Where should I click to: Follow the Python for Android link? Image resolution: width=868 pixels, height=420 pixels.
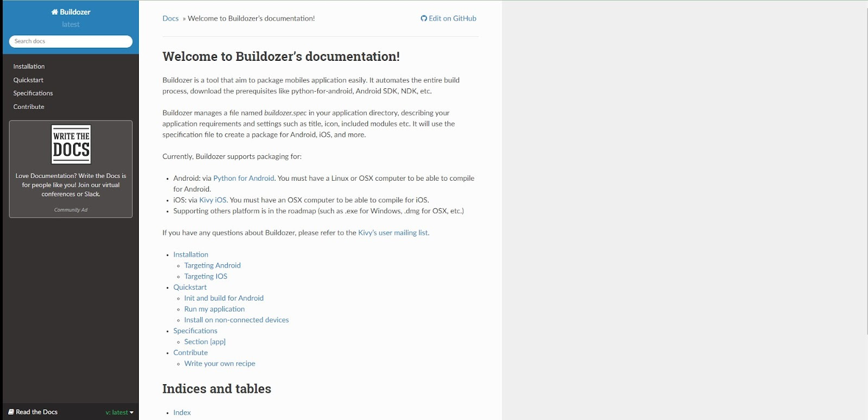(244, 178)
